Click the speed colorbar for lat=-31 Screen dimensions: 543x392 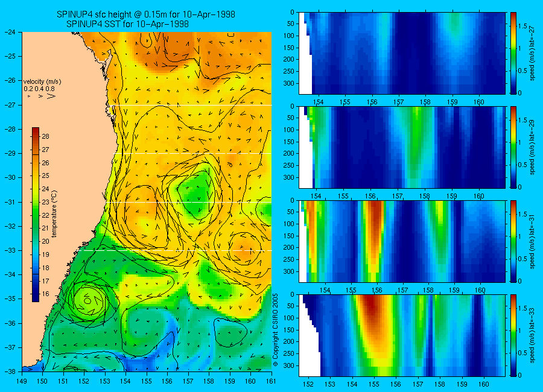513,241
